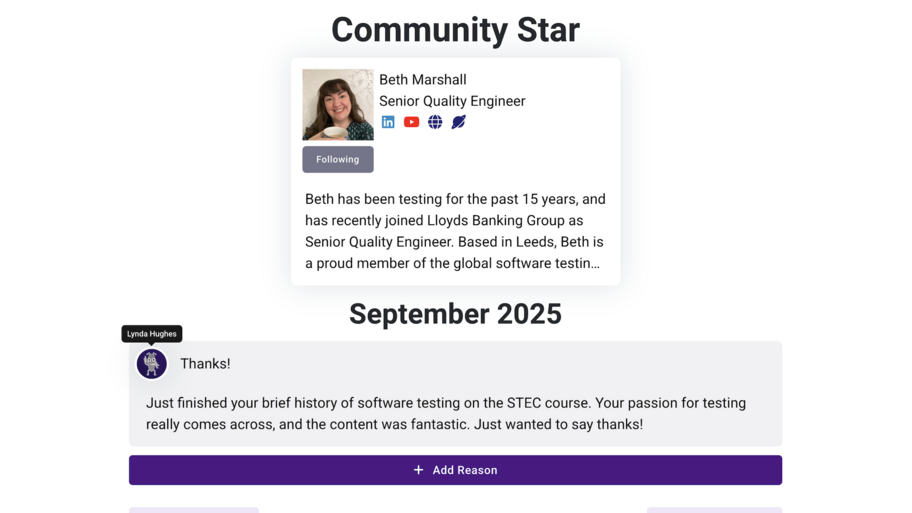Viewport: 912px width, 513px height.
Task: Click the Beth Marshall name link
Action: point(422,80)
